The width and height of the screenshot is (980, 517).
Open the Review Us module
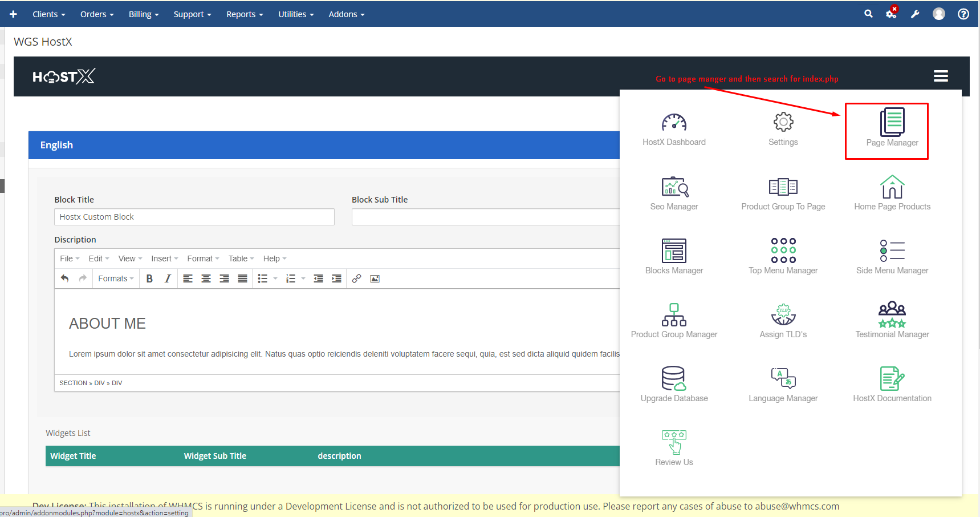(x=674, y=449)
